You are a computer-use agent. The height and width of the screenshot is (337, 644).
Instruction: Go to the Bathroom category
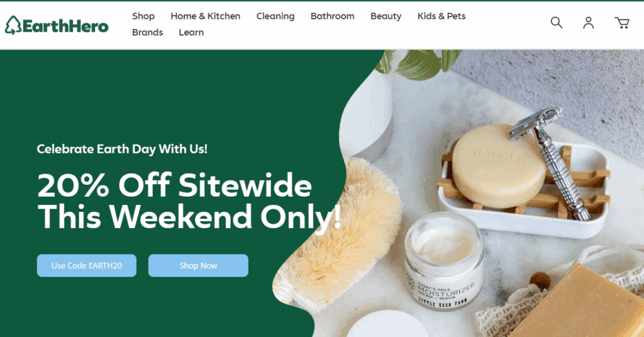pyautogui.click(x=332, y=16)
